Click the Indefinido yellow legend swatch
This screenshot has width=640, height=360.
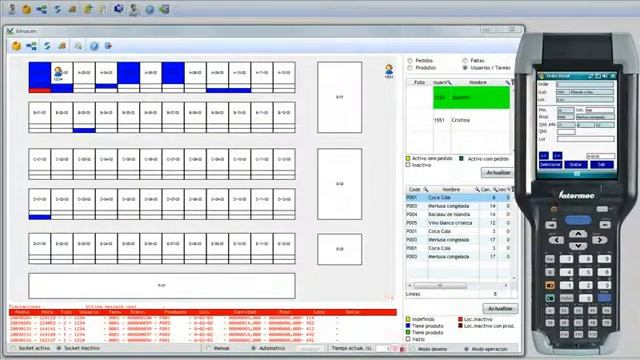point(408,319)
